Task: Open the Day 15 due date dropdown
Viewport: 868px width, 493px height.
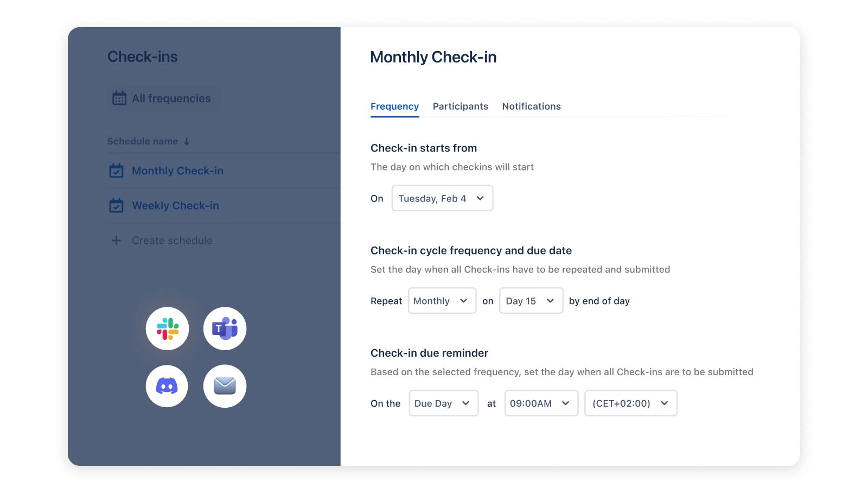Action: point(531,301)
